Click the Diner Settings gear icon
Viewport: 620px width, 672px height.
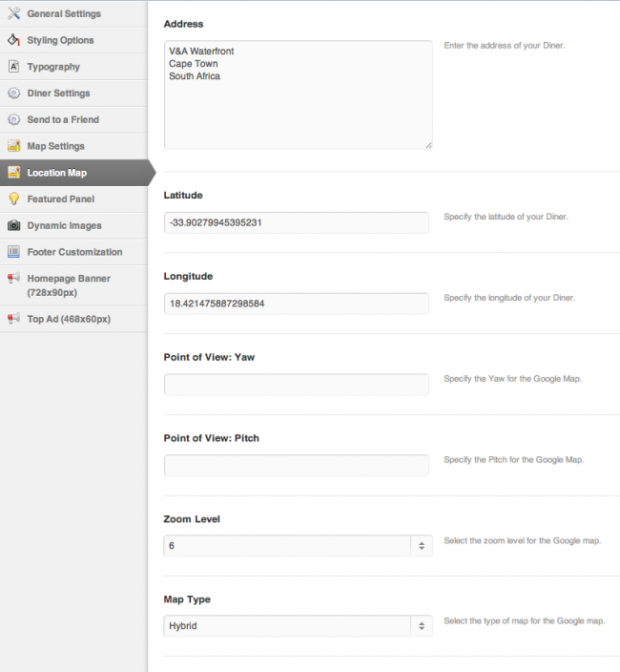13,94
